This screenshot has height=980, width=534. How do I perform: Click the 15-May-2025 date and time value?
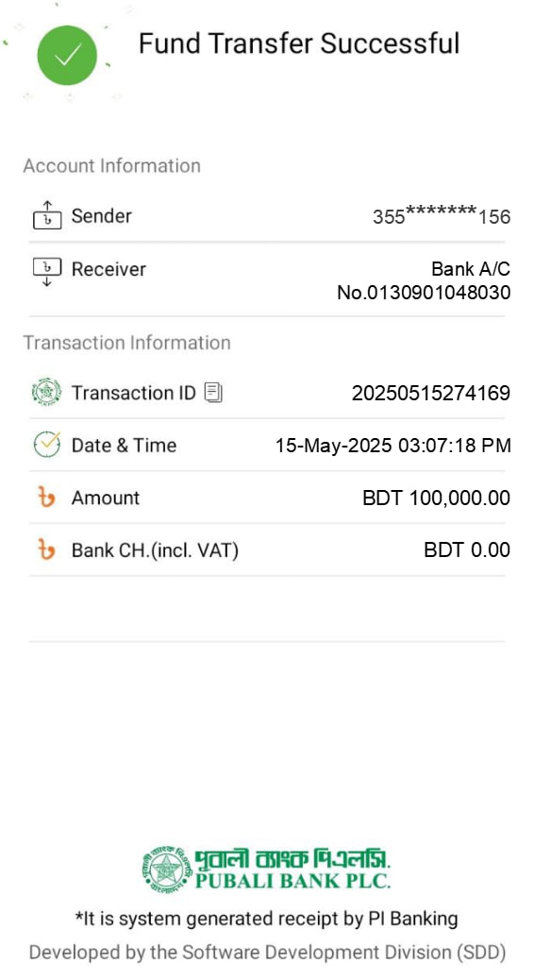pyautogui.click(x=393, y=446)
